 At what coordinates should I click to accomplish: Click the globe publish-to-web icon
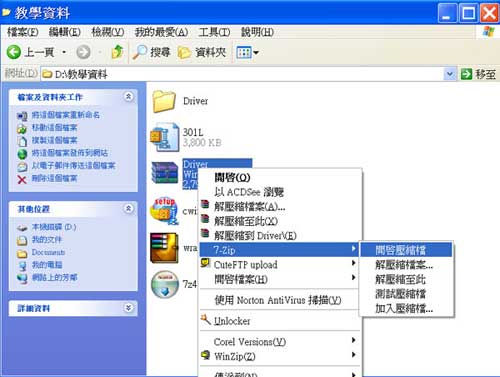click(x=22, y=154)
